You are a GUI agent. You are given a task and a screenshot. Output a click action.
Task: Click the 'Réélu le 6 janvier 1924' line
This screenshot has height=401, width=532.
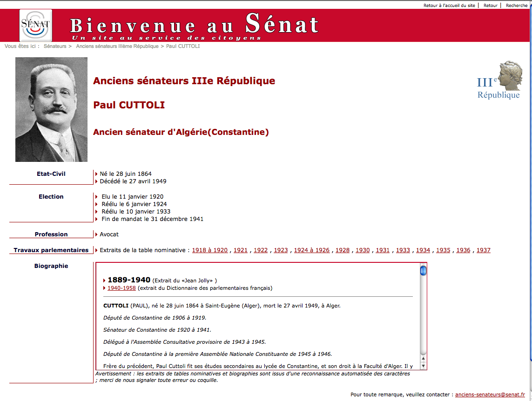135,204
